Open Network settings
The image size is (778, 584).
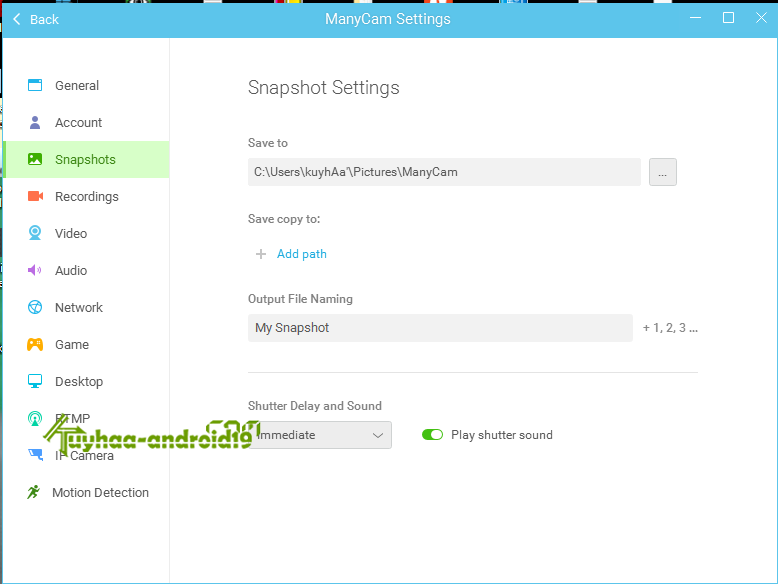86,308
